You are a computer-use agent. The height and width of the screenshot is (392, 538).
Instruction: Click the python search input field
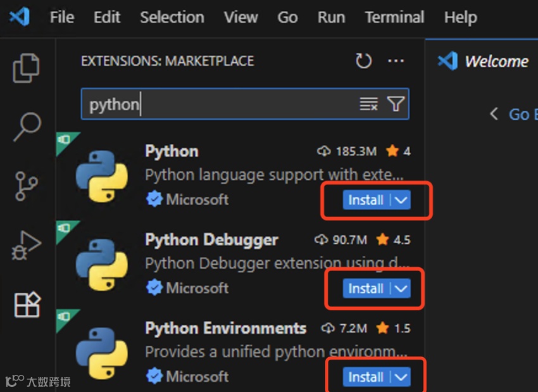pos(222,104)
